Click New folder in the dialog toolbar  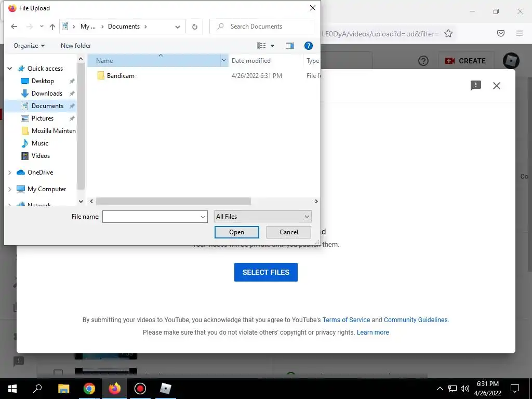(76, 46)
